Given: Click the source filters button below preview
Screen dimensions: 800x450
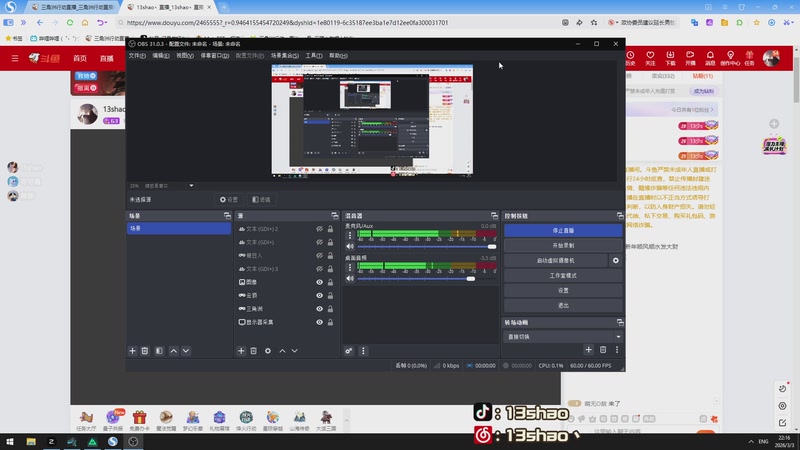Looking at the screenshot, I should [x=262, y=199].
